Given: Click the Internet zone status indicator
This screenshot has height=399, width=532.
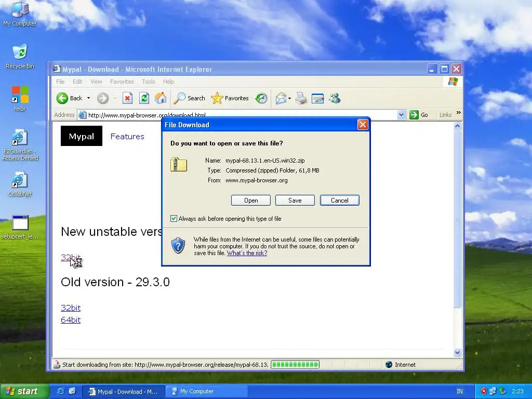Looking at the screenshot, I should click(x=401, y=365).
